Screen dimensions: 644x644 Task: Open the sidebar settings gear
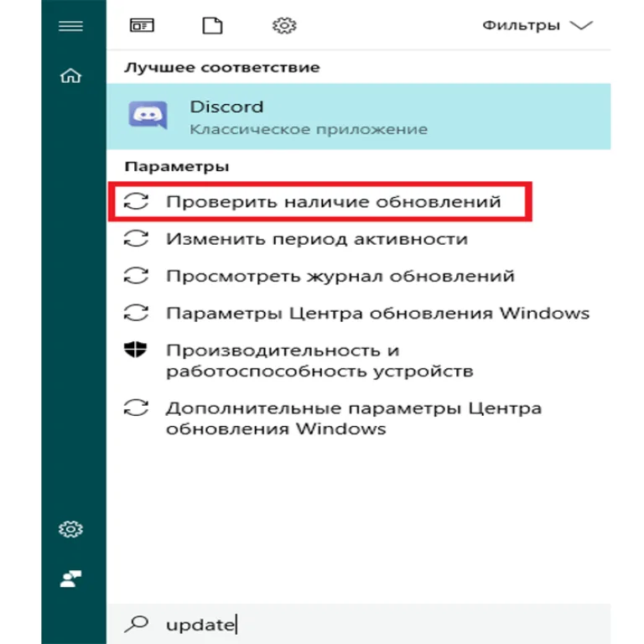(70, 529)
